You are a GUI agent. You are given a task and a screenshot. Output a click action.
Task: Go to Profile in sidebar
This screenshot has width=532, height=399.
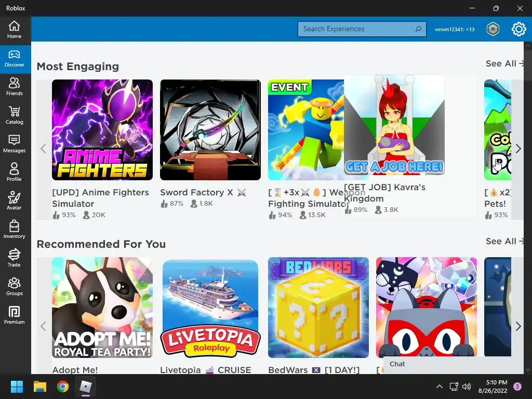(14, 172)
